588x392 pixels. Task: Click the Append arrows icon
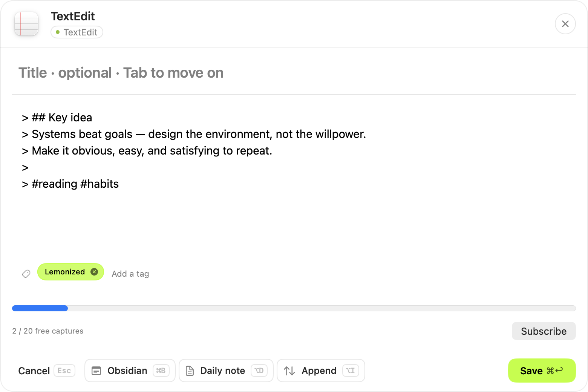point(289,371)
